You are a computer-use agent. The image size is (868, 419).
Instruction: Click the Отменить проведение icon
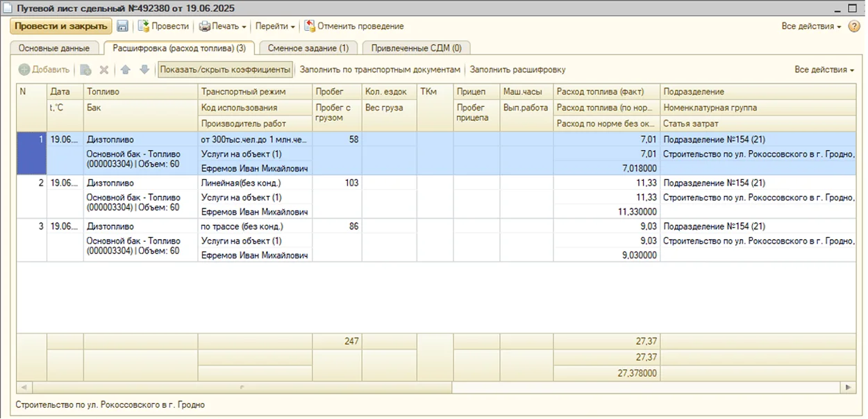click(309, 26)
